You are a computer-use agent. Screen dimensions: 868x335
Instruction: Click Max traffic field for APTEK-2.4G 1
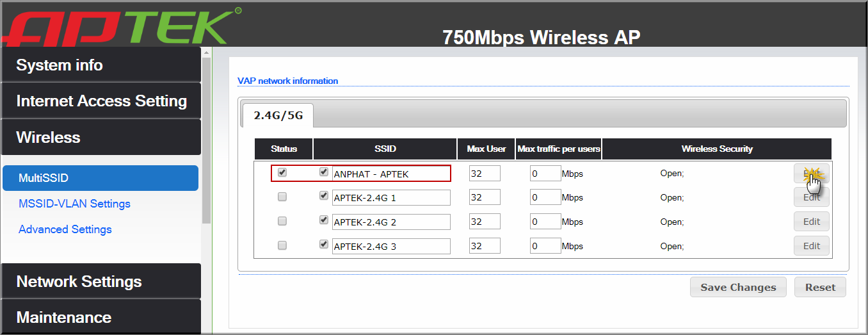click(x=545, y=198)
